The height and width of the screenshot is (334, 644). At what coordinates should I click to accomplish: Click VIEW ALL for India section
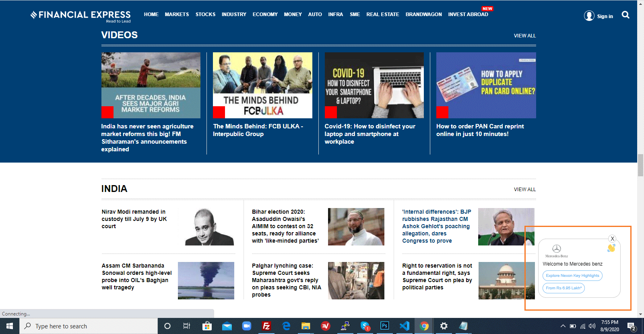coord(525,190)
